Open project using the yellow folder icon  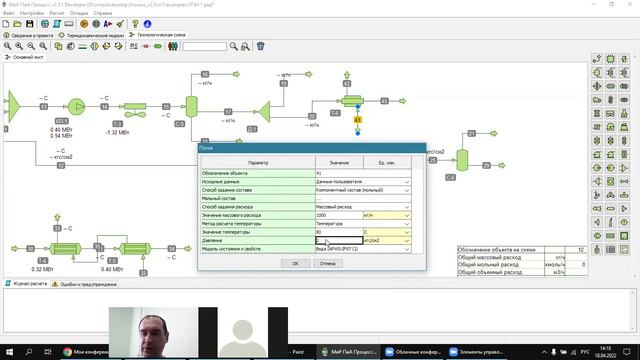coord(18,24)
